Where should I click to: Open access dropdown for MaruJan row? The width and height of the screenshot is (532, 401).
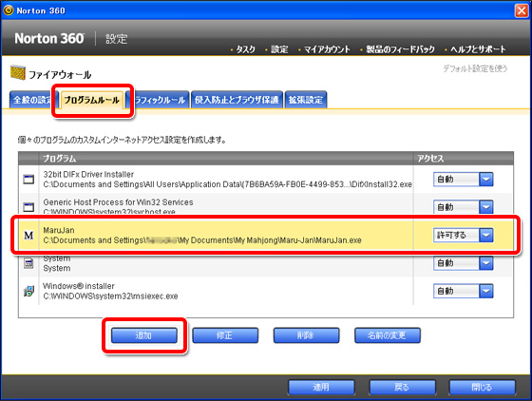tap(486, 235)
